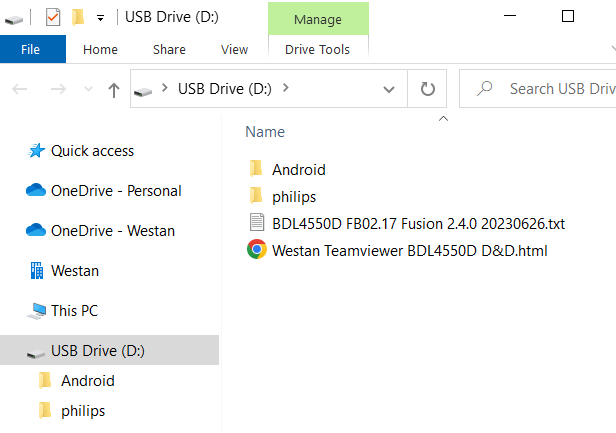Viewport: 616px width, 433px height.
Task: Select the BDL4550D FB02.17 Fusion text file
Action: pyautogui.click(x=419, y=223)
